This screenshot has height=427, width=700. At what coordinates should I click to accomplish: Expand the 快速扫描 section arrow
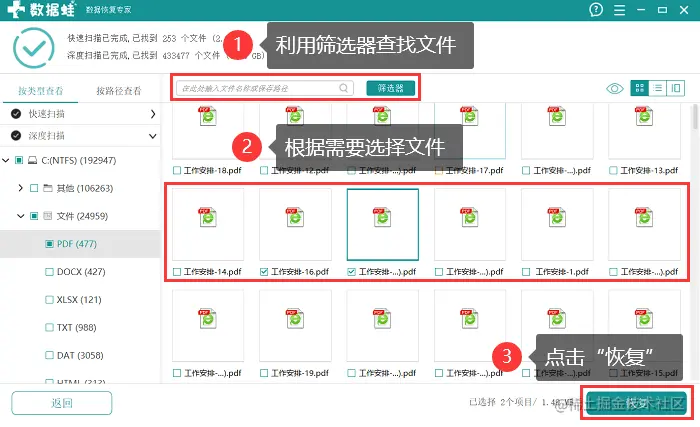tap(153, 114)
